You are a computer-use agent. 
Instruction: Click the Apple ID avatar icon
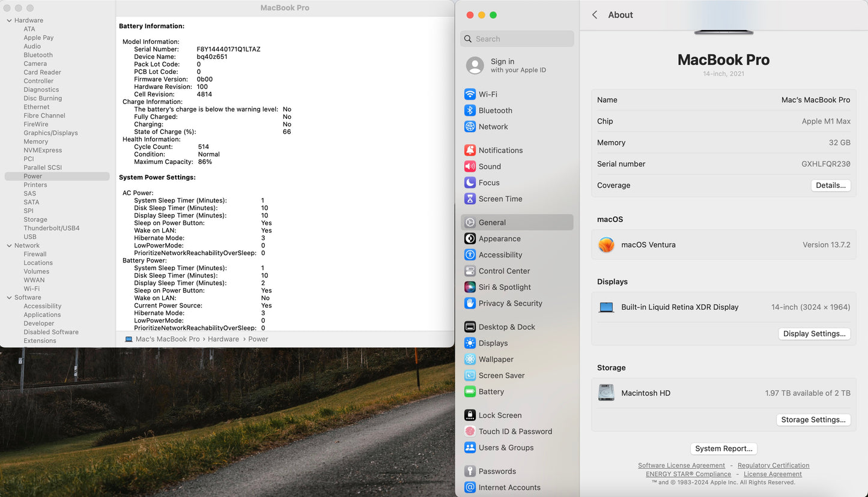475,65
